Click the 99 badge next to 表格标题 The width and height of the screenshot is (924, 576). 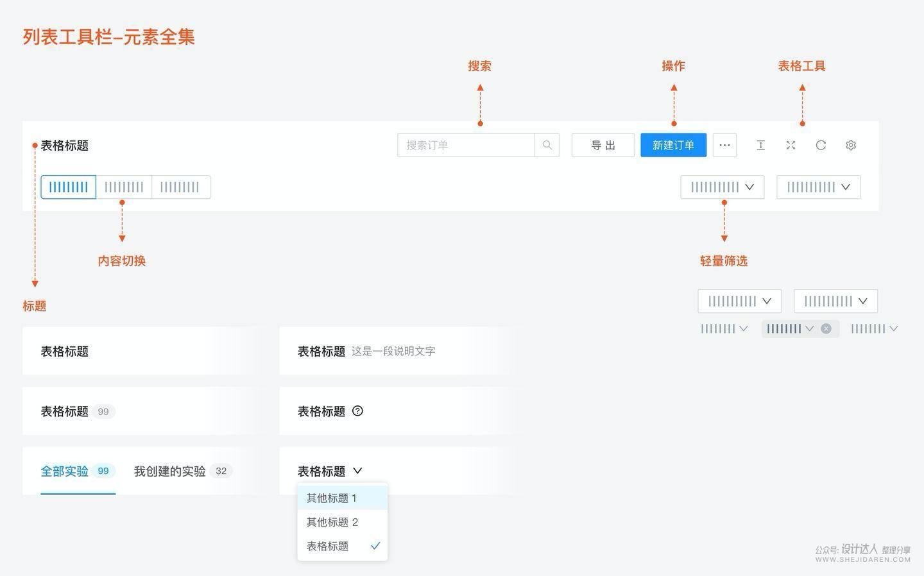[103, 411]
